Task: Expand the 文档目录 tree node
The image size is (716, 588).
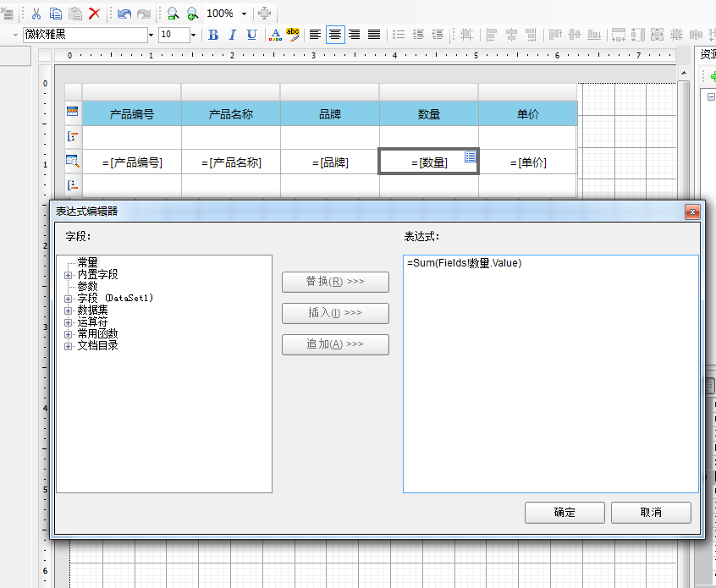Action: coord(68,347)
